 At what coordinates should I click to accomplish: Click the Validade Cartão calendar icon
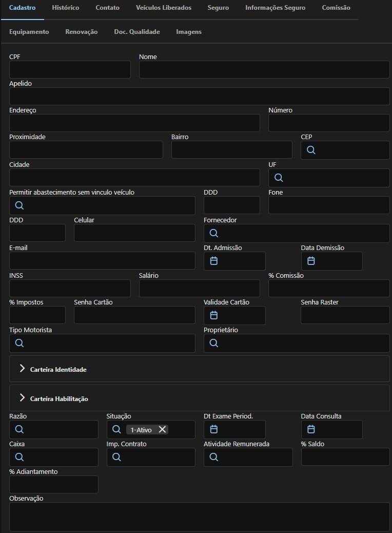pyautogui.click(x=213, y=315)
